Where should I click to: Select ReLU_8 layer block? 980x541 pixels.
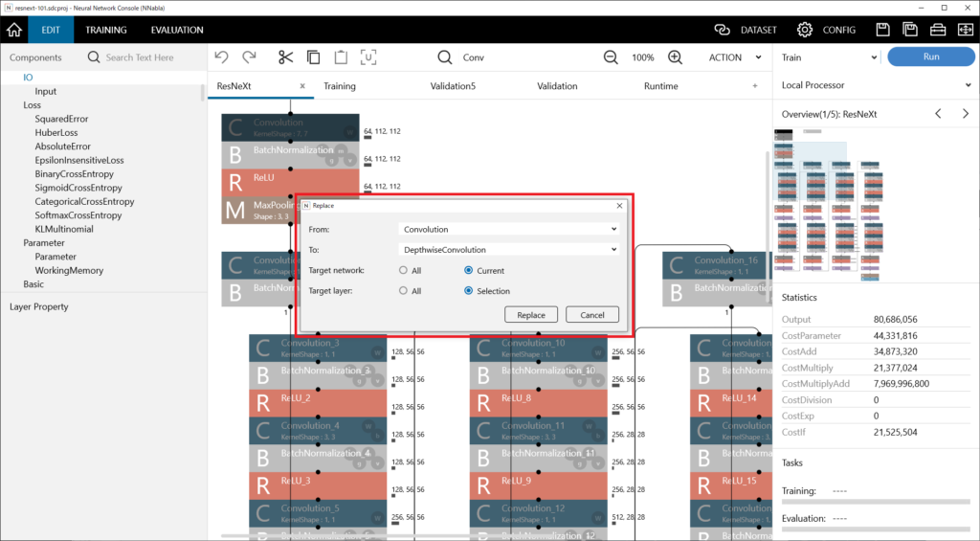point(538,403)
